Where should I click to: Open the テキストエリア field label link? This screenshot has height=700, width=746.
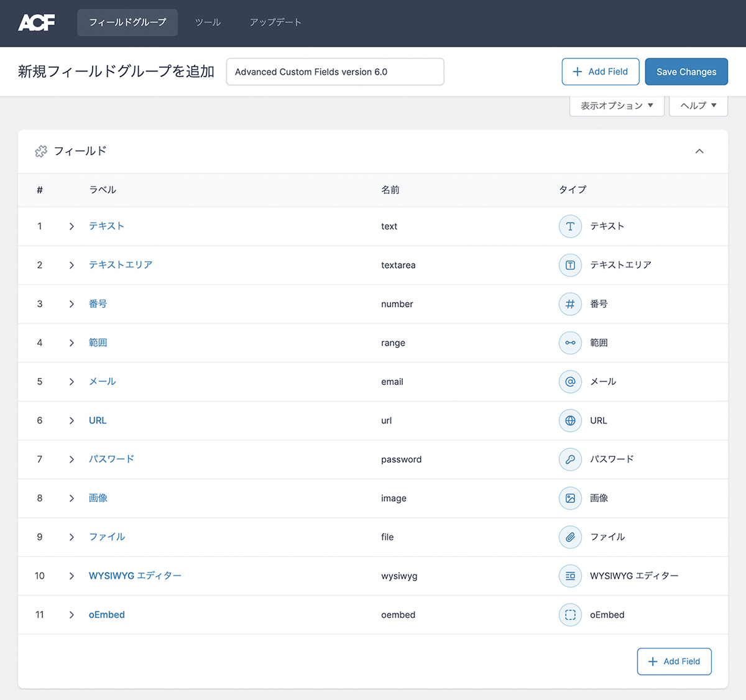(x=121, y=265)
